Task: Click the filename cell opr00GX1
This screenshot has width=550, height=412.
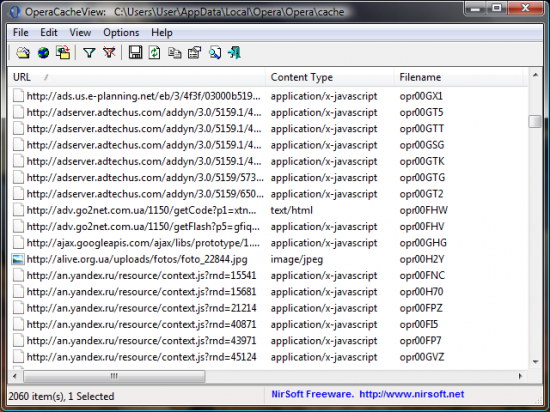Action: 421,96
